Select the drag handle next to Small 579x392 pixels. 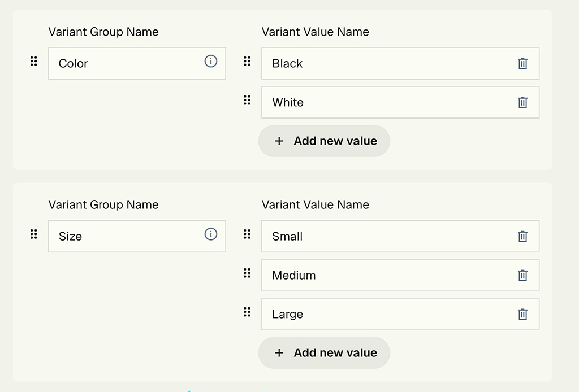[x=247, y=233]
